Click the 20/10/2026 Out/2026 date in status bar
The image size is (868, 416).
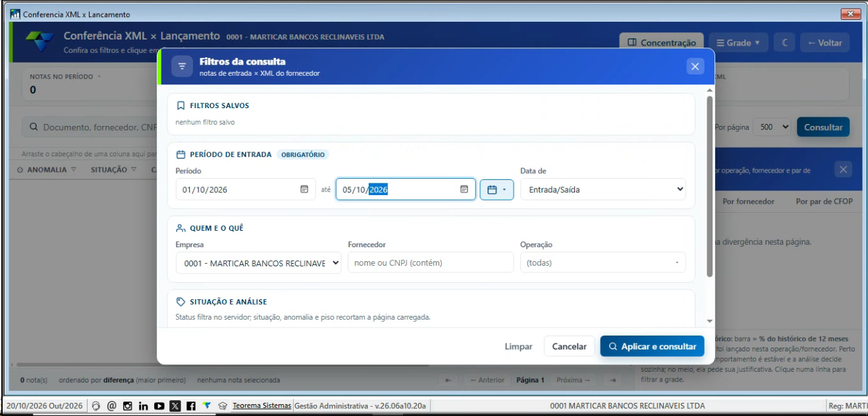45,406
